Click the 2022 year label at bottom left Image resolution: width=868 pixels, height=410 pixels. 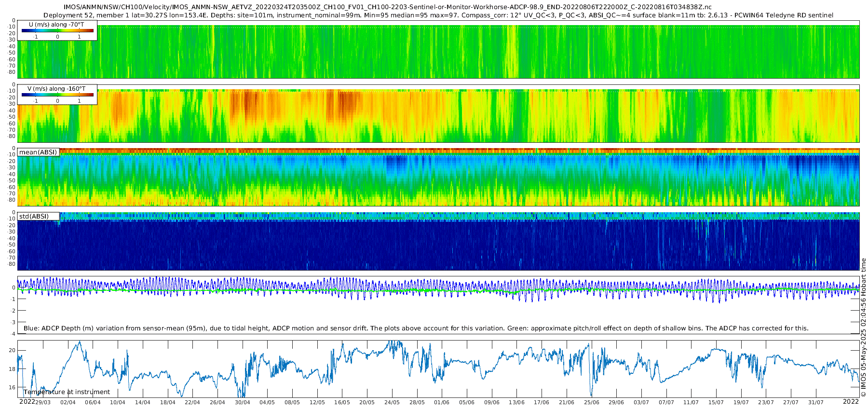coord(27,401)
